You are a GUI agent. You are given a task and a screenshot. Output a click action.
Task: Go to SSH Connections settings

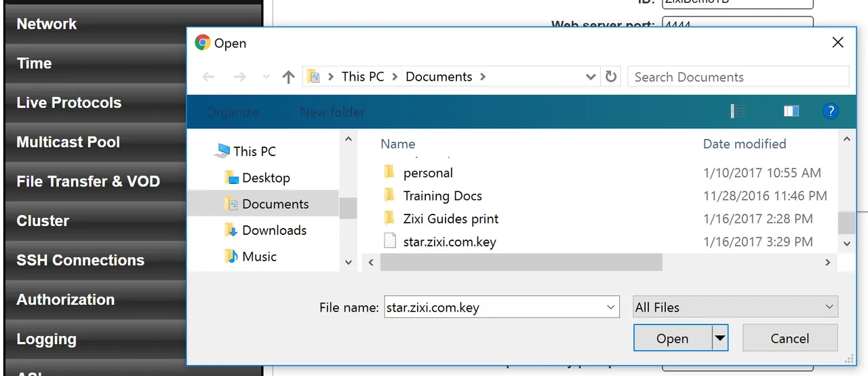[80, 261]
